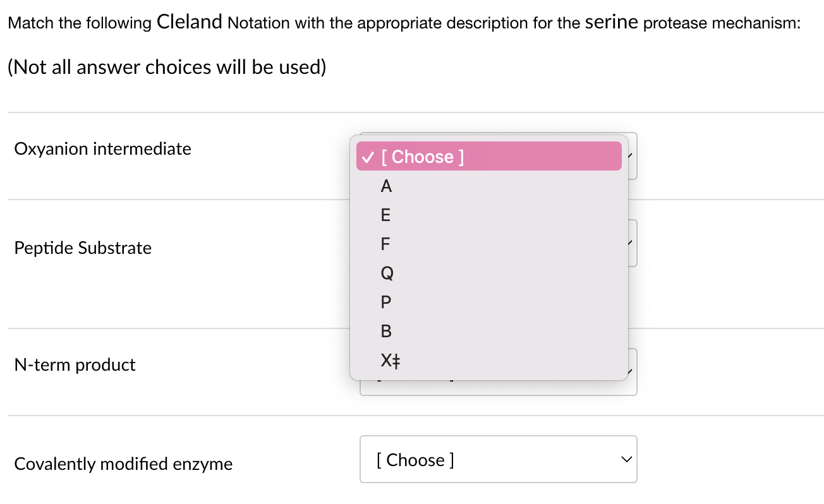824x504 pixels.
Task: Select option A in the dropdown list
Action: (387, 186)
